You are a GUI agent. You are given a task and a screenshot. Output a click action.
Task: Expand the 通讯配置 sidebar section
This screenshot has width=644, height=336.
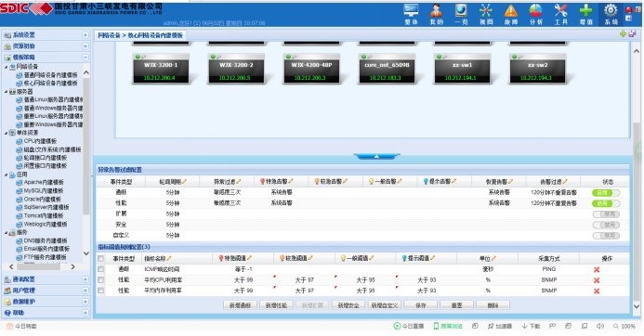(85, 279)
